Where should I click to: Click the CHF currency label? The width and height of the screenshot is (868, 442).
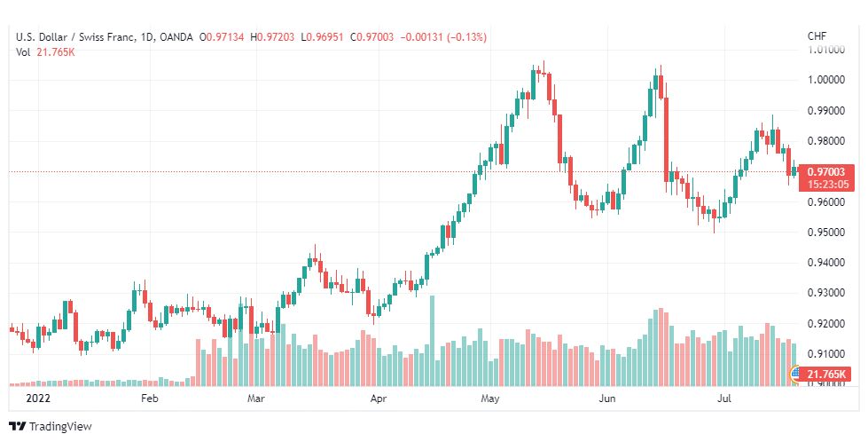pyautogui.click(x=817, y=36)
